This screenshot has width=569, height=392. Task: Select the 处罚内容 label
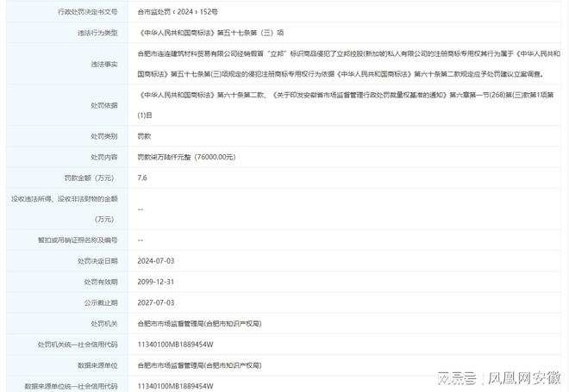(x=104, y=158)
